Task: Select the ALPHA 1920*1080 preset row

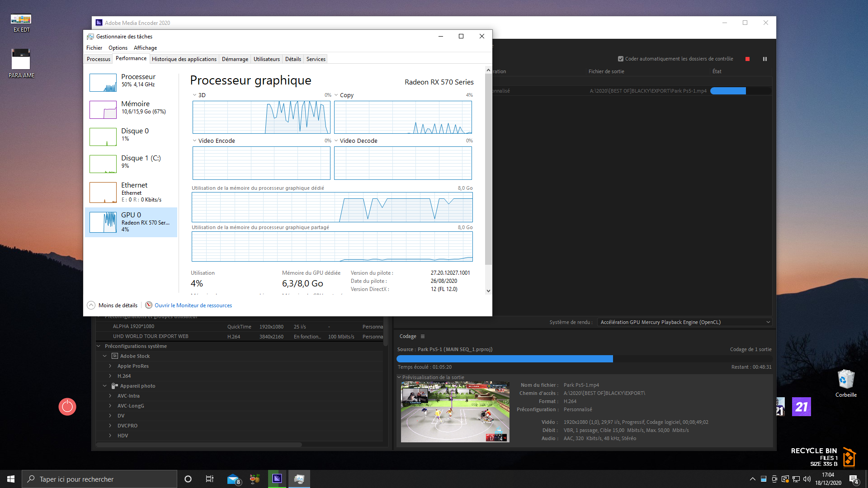Action: coord(240,326)
